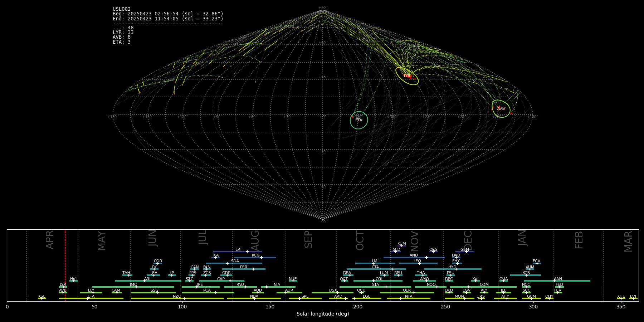Select the GEM shower bar in timeline
The height and width of the screenshot is (322, 644).
465,252
